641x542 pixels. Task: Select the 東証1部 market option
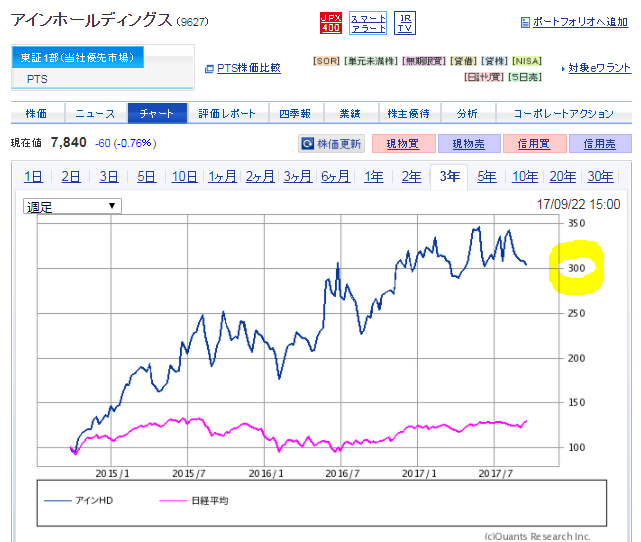78,57
